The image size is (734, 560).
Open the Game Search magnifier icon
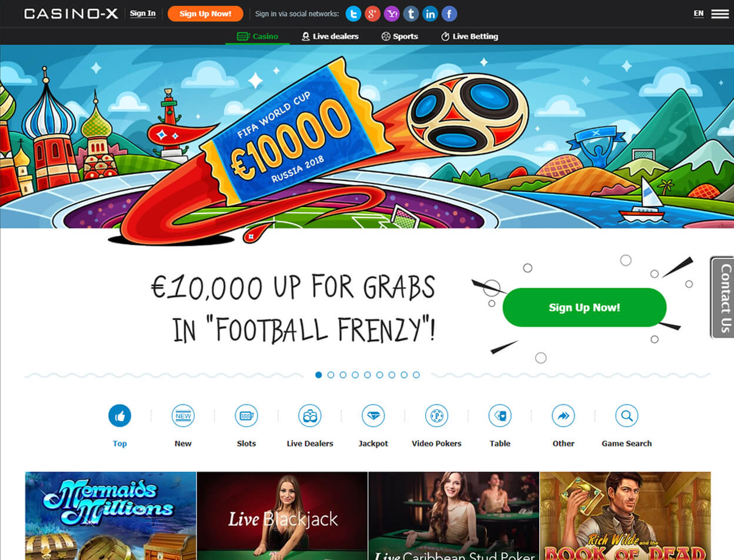(626, 416)
